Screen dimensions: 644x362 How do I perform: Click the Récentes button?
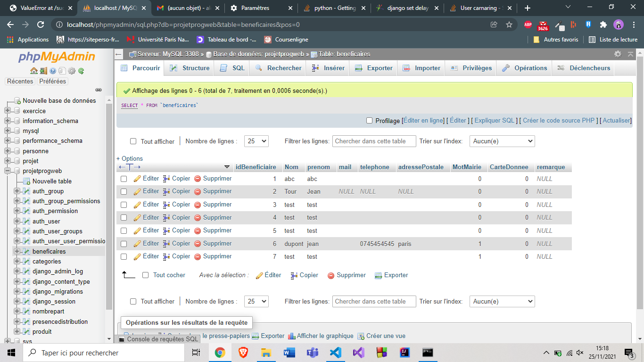[20, 81]
